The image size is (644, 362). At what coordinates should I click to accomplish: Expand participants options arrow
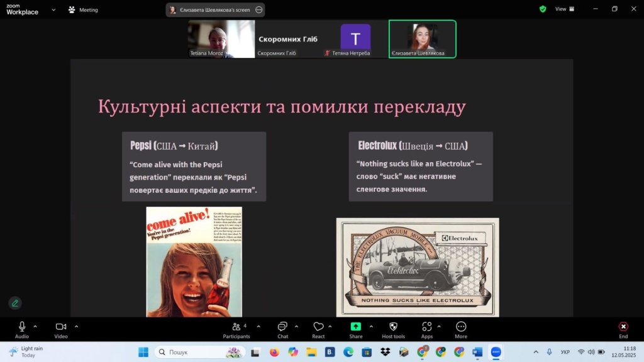[x=258, y=327]
